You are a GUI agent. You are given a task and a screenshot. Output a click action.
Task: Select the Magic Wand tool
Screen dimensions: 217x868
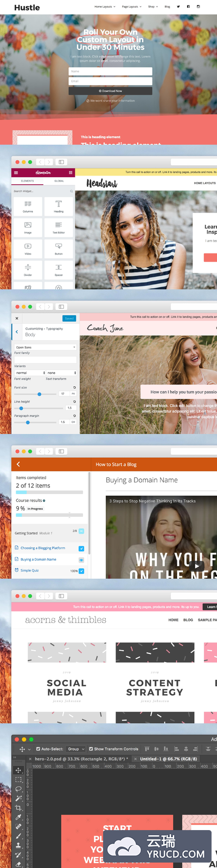(x=18, y=798)
